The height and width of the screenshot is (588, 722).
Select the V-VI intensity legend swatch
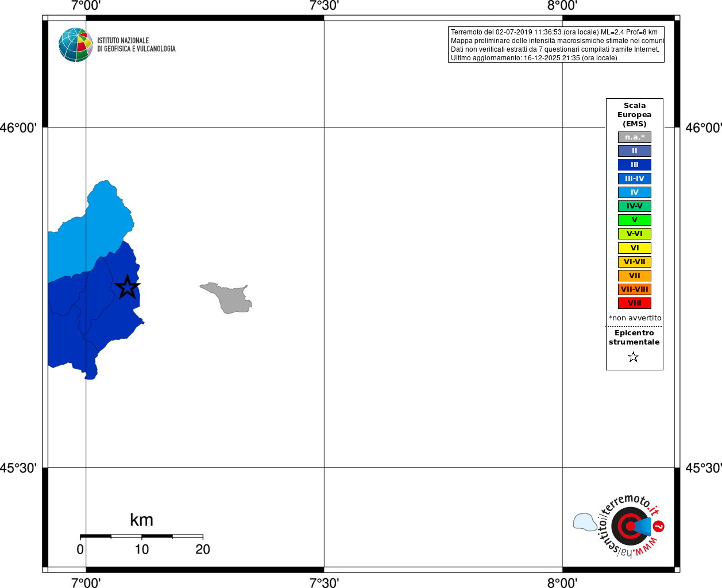click(635, 234)
